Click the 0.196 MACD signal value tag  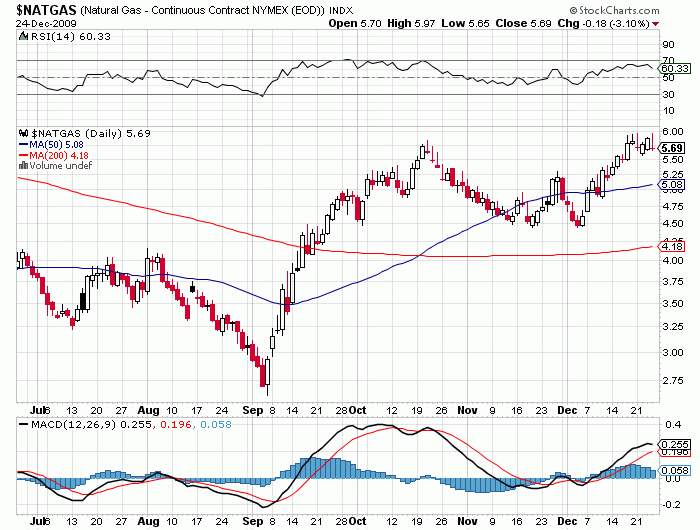(674, 453)
